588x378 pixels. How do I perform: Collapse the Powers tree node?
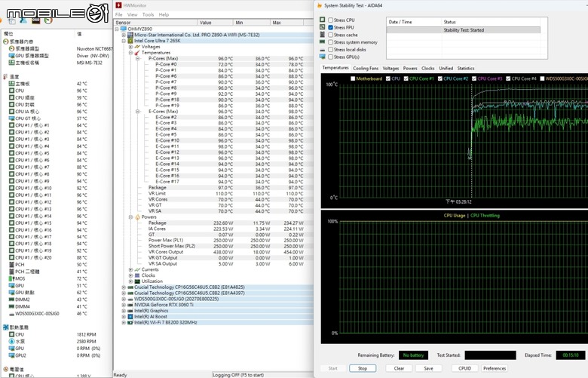click(x=130, y=217)
